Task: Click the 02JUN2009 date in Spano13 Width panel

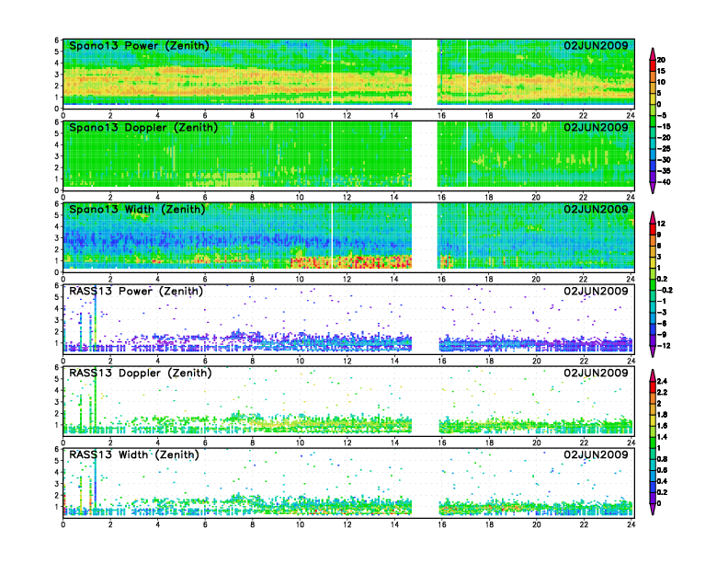Action: (x=596, y=209)
